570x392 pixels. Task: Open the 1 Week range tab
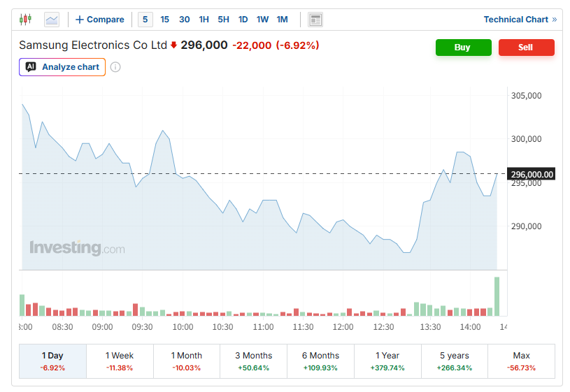pyautogui.click(x=120, y=361)
